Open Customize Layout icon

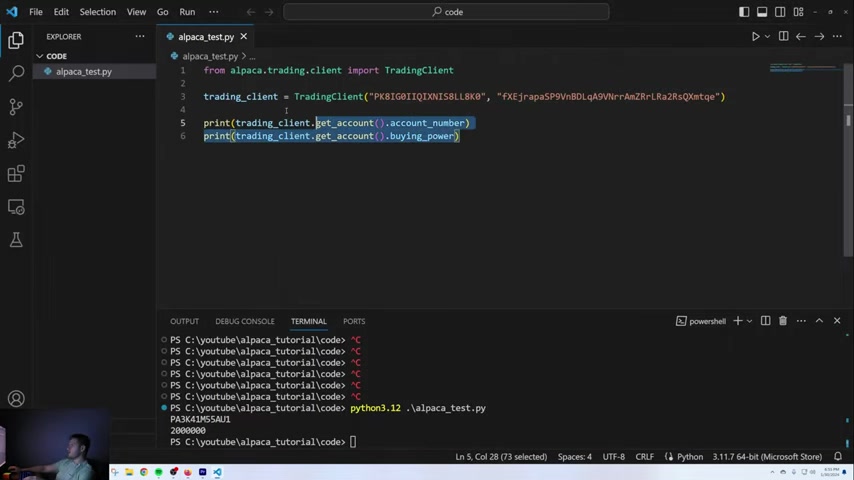798,12
